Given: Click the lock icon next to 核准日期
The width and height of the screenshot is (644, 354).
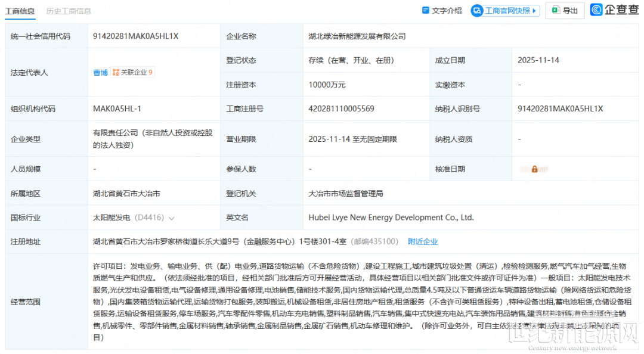Looking at the screenshot, I should click(x=535, y=169).
